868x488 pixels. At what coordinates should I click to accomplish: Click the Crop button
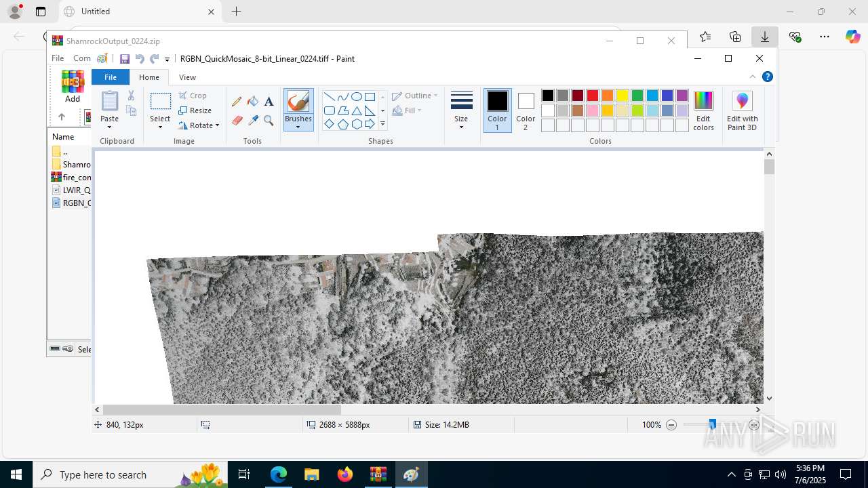[193, 96]
